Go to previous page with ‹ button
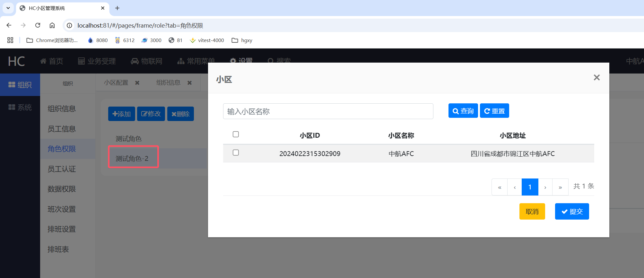The height and width of the screenshot is (278, 644). coord(515,187)
